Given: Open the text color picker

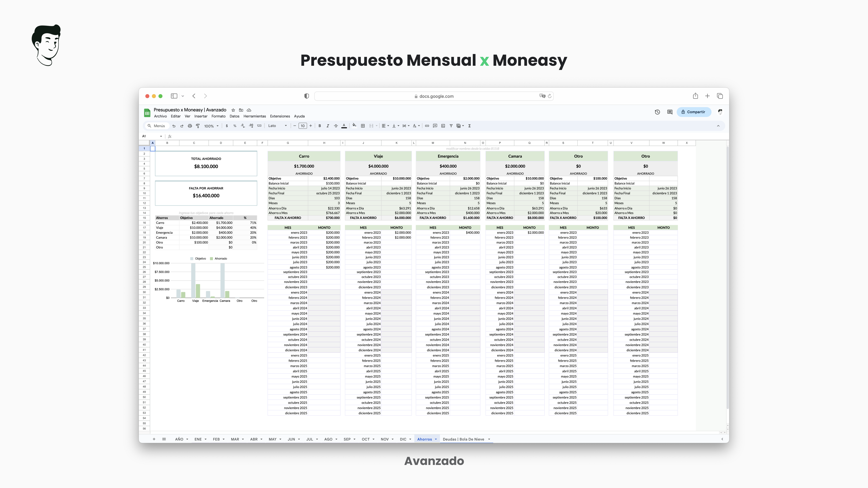Looking at the screenshot, I should click(344, 126).
